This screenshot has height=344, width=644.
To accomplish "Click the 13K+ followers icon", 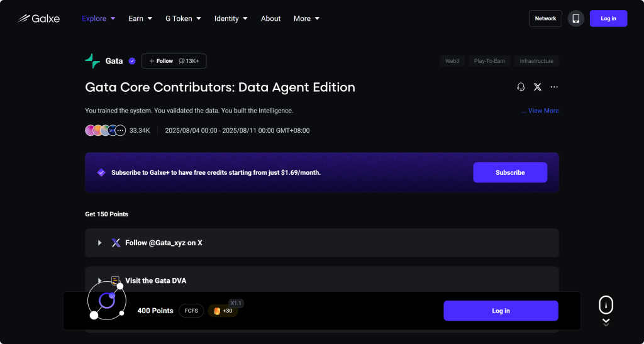I will tap(182, 61).
